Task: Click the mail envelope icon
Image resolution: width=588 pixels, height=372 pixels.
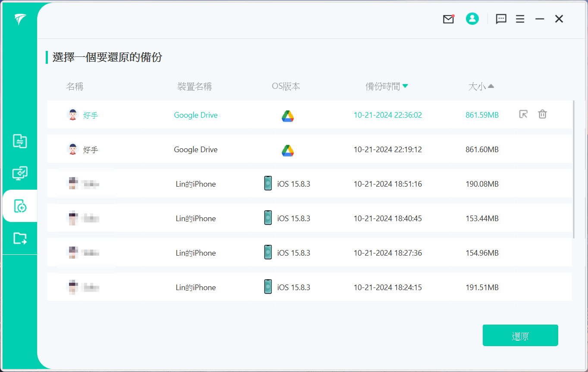Action: [448, 19]
